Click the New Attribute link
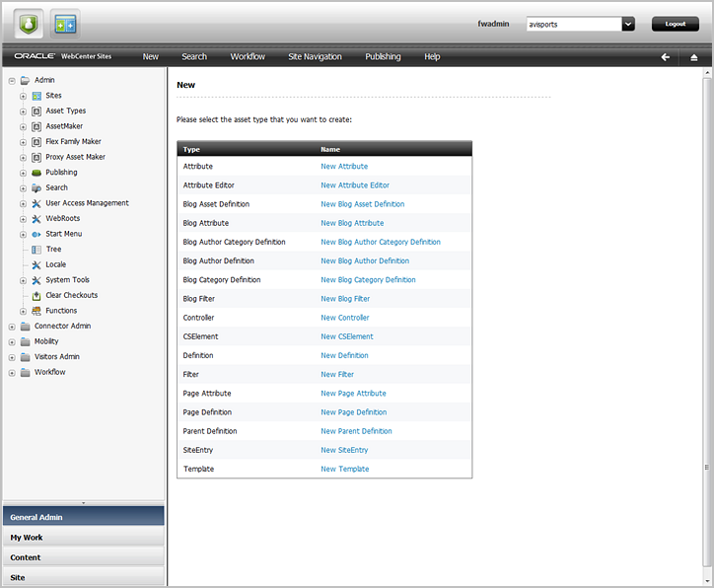Screen dimensions: 714x588 coord(344,167)
